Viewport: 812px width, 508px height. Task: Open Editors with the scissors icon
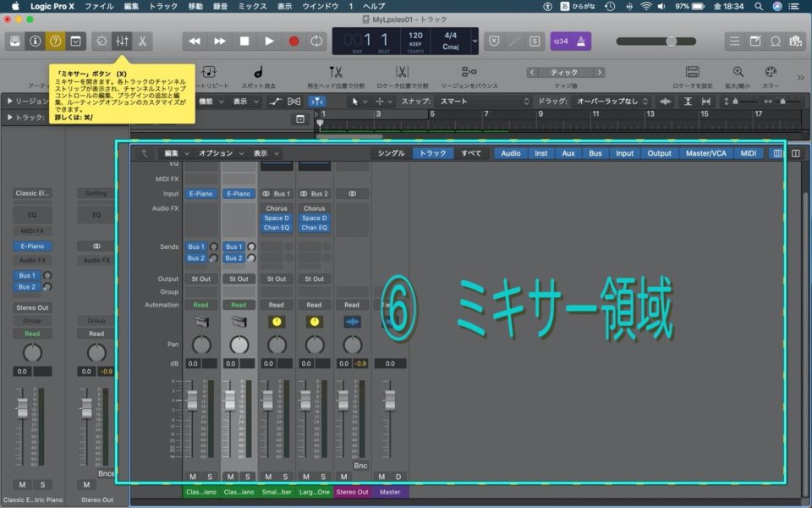[x=142, y=41]
